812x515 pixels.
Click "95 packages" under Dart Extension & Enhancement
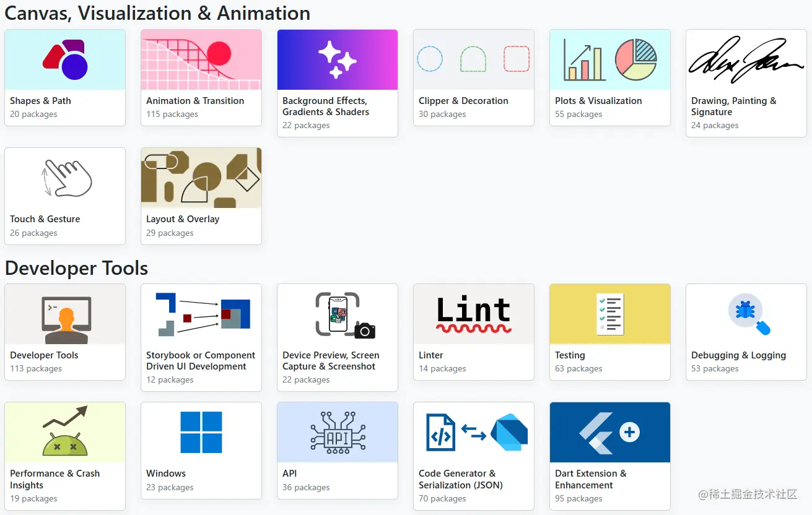click(578, 499)
